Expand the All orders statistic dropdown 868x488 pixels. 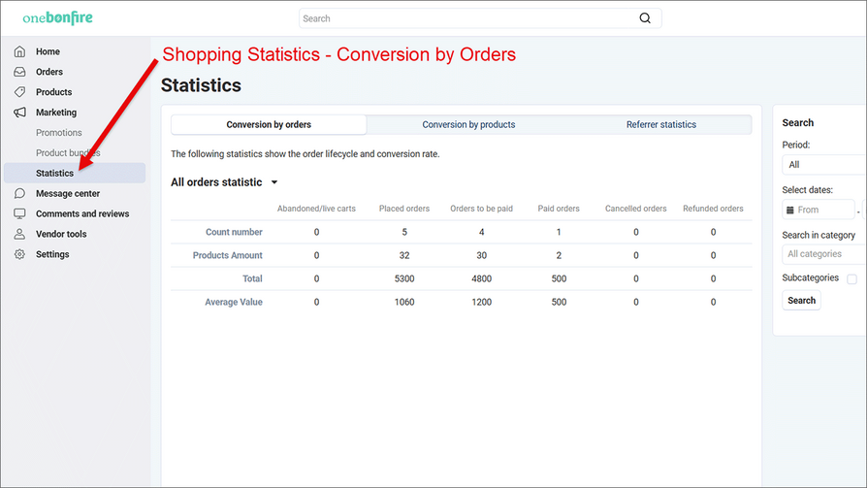[274, 182]
